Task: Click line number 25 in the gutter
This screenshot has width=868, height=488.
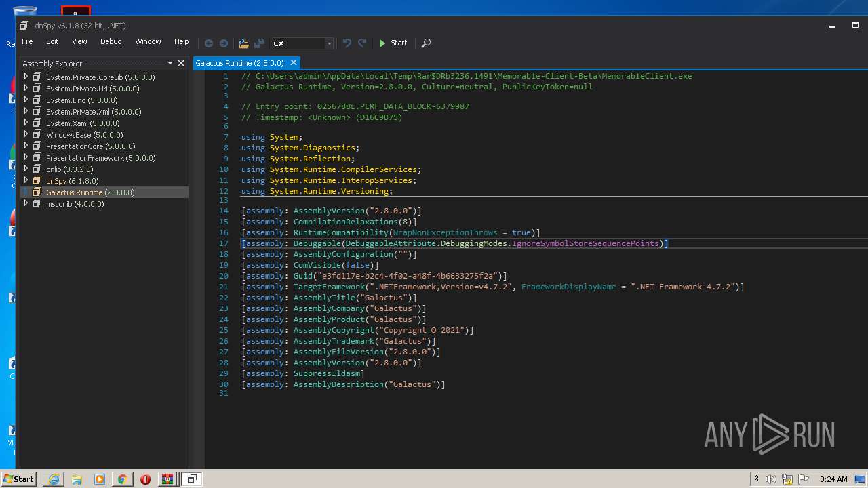Action: pyautogui.click(x=224, y=330)
